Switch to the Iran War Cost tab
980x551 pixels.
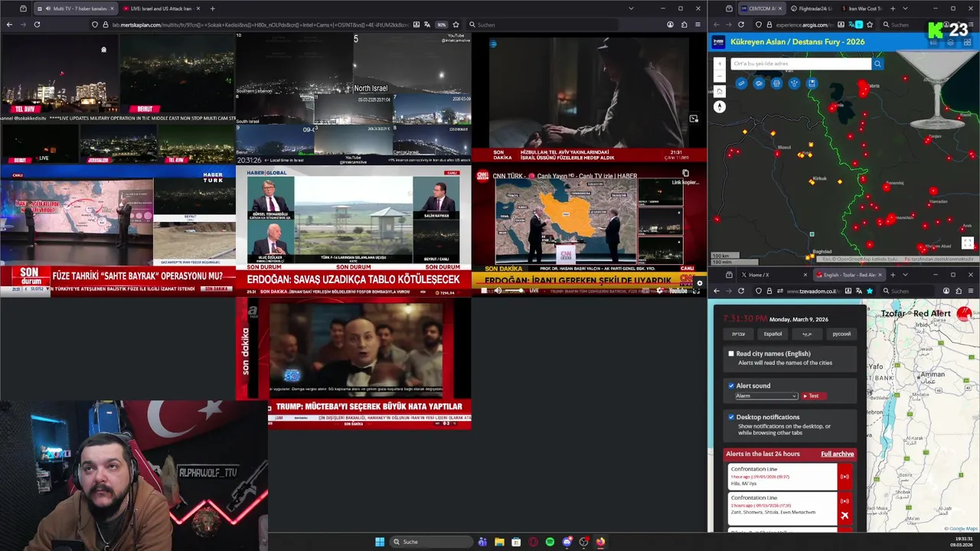tap(862, 8)
